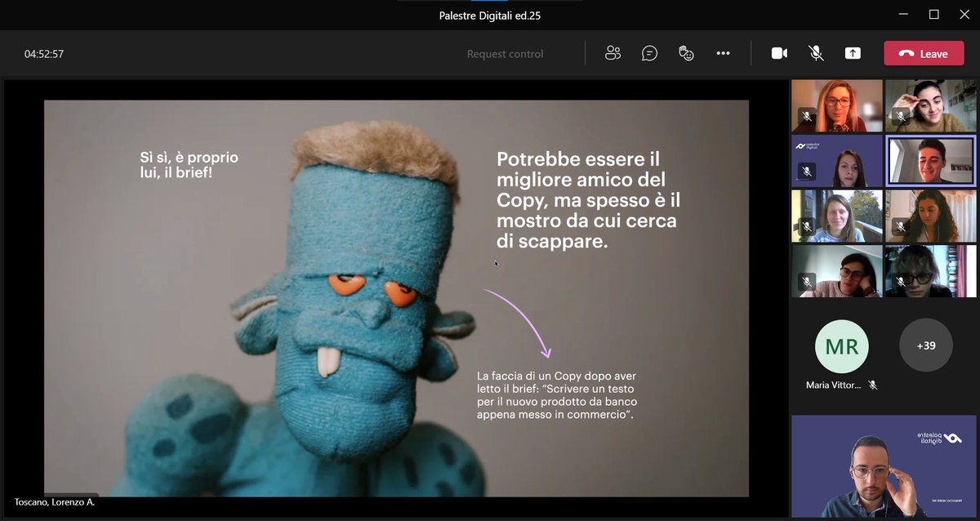The image size is (980, 521).
Task: Open the meeting chat
Action: (649, 53)
